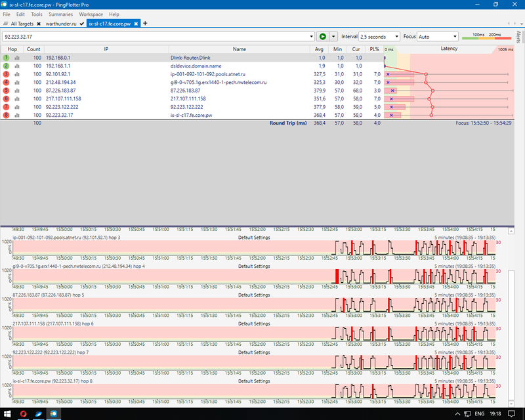
Task: Open the trace options dropdown arrow beside play
Action: [333, 37]
